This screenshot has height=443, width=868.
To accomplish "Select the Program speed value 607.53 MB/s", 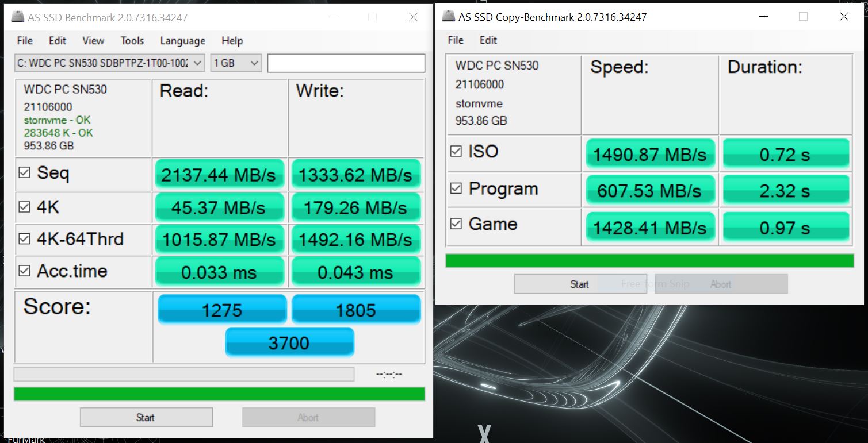I will 650,191.
